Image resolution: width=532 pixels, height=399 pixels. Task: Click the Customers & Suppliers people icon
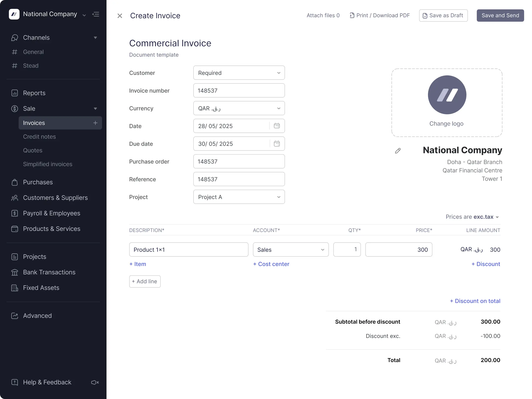click(x=15, y=198)
